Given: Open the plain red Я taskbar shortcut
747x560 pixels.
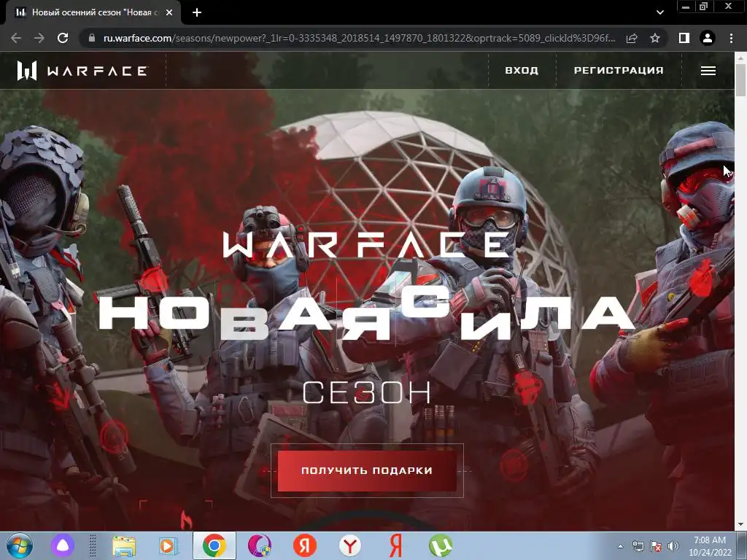Looking at the screenshot, I should coord(395,545).
